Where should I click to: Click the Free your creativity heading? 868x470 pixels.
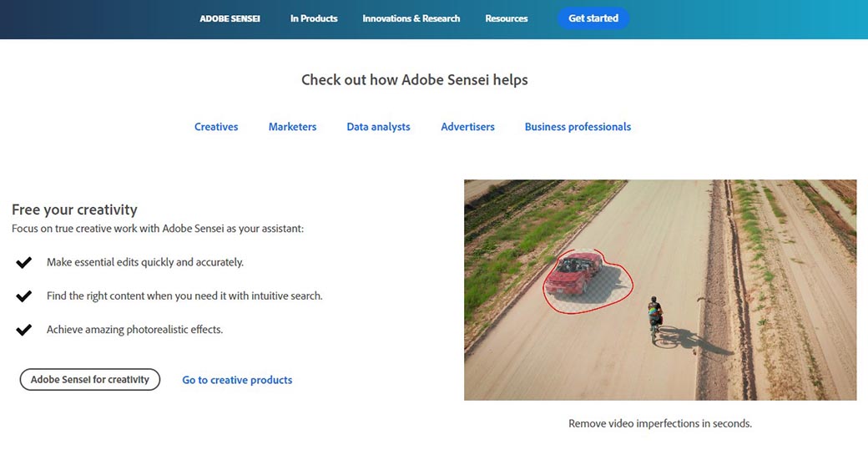pos(74,210)
